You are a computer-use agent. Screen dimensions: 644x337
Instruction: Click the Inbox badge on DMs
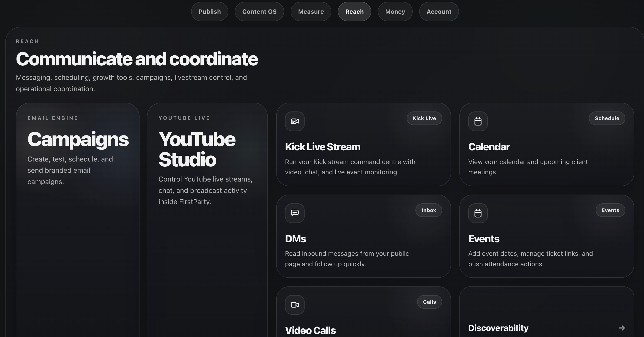pos(429,210)
